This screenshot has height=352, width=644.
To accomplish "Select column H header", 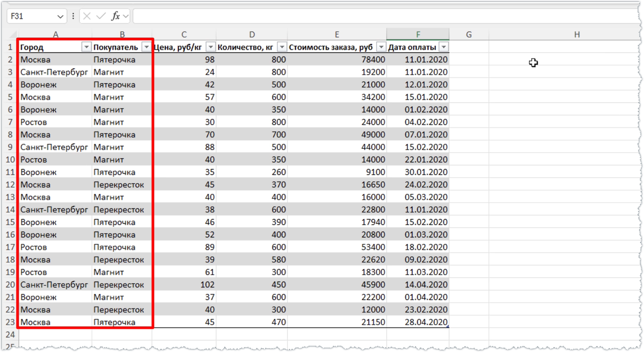I will pos(577,34).
